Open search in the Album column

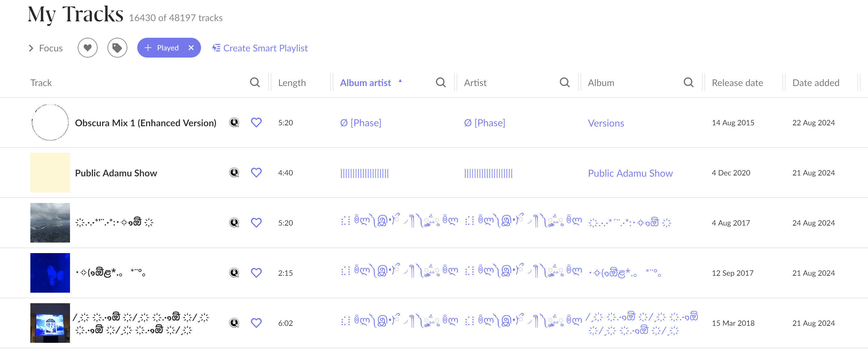[x=688, y=82]
